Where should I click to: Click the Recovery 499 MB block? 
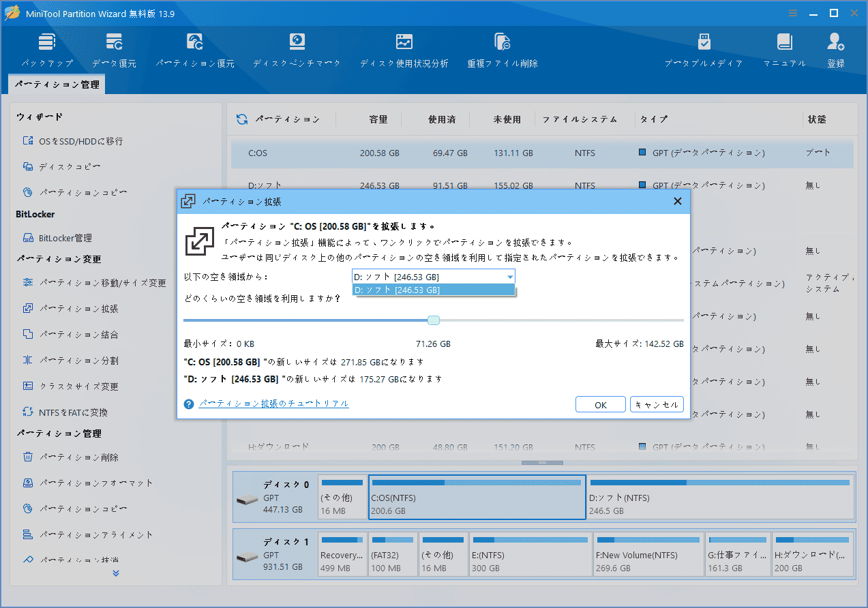coord(343,554)
